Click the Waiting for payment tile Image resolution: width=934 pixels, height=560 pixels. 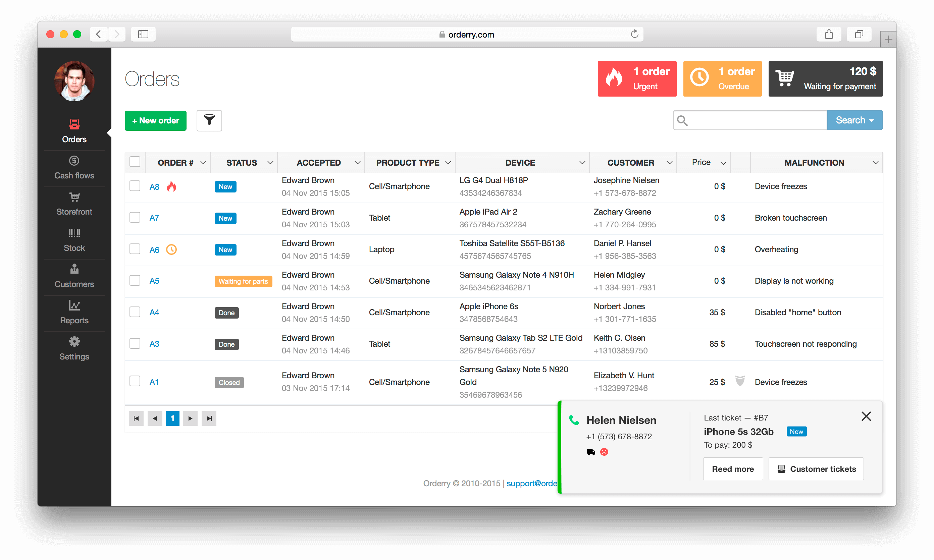[x=825, y=78]
